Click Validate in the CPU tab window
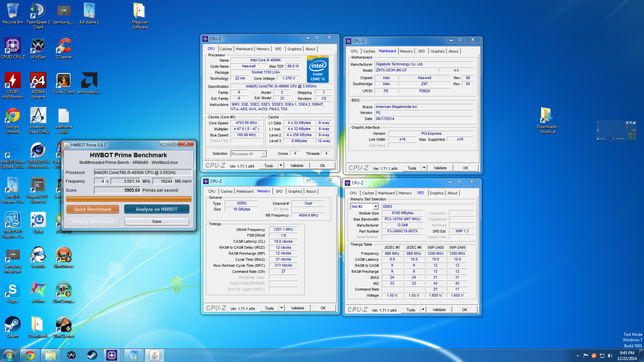Screen dimensions: 644x362 (297, 166)
